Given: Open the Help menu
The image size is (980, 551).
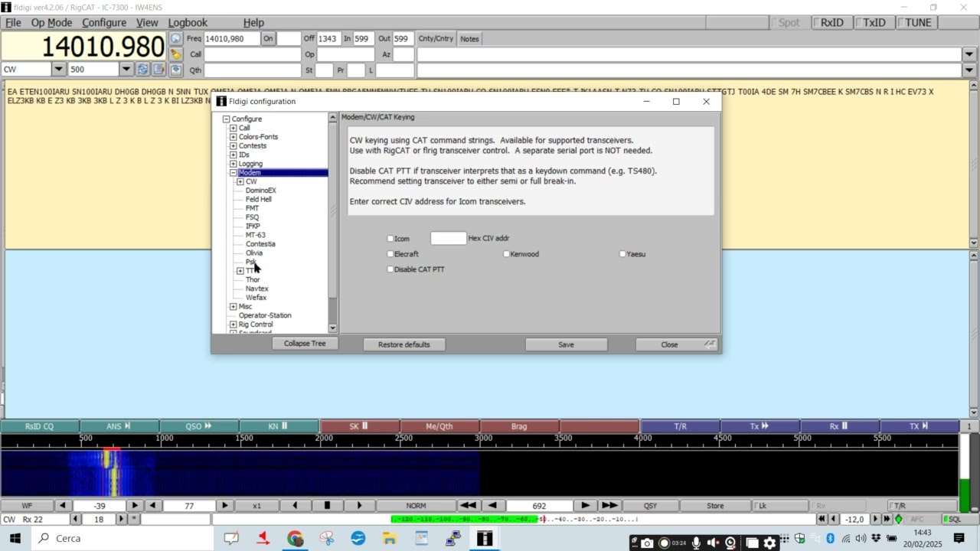Looking at the screenshot, I should 253,23.
